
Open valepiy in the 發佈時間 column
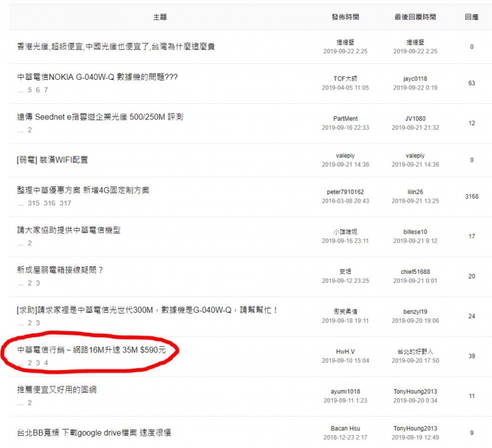[345, 156]
